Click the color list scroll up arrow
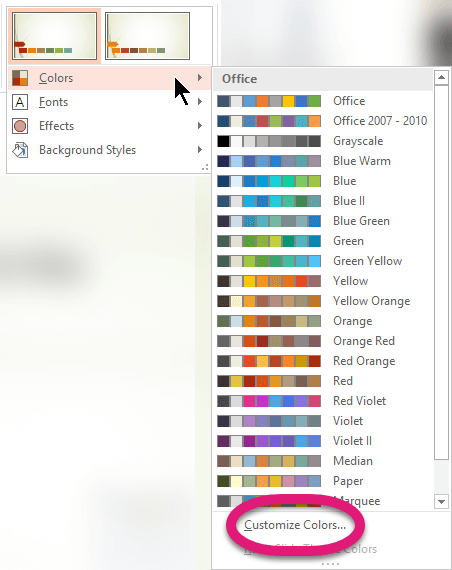Viewport: 452px width, 570px height. coord(441,77)
